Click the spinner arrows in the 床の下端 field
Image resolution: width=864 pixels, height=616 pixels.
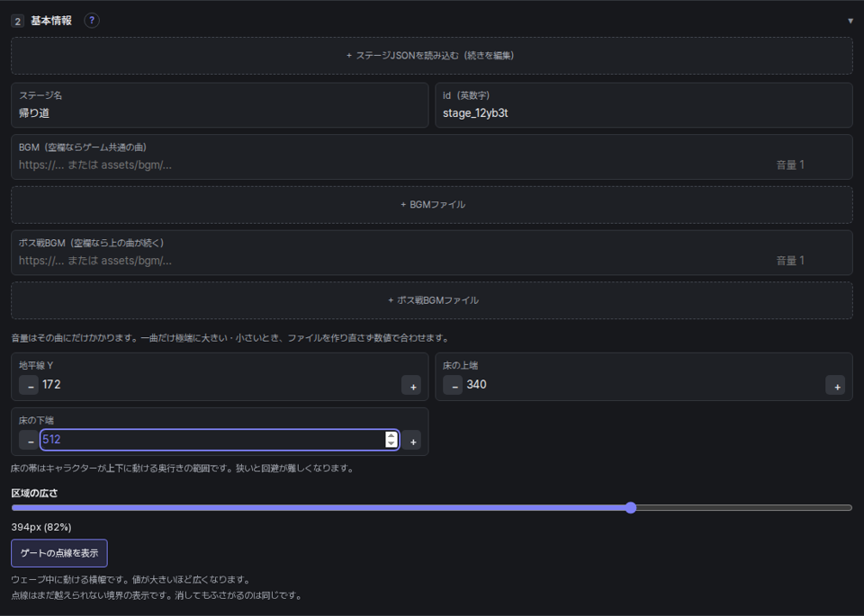(391, 439)
